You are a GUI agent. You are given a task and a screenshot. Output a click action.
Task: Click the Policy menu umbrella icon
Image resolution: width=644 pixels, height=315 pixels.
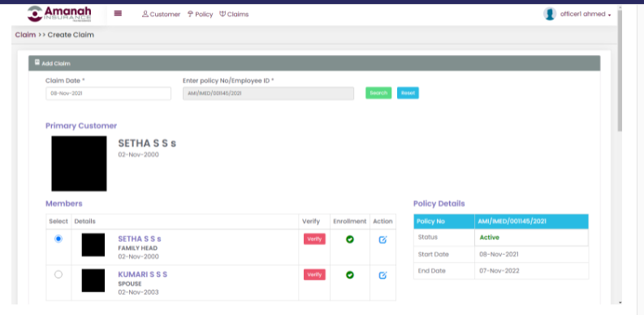[190, 14]
